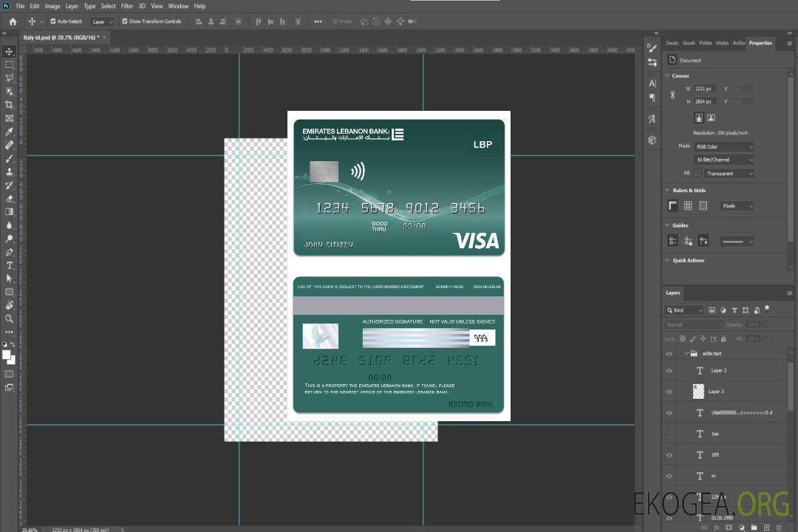Open the RGB Color mode dropdown
The height and width of the screenshot is (532, 798).
click(x=723, y=146)
